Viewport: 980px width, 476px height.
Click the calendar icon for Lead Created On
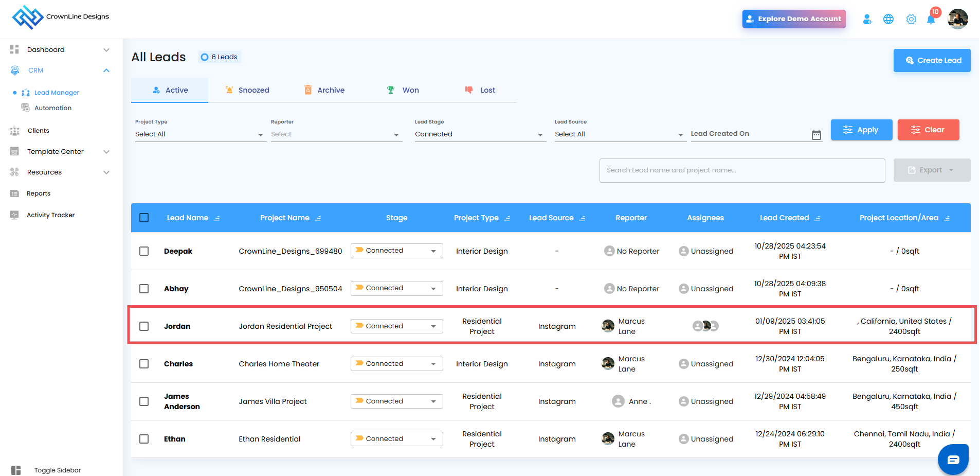[x=816, y=135]
